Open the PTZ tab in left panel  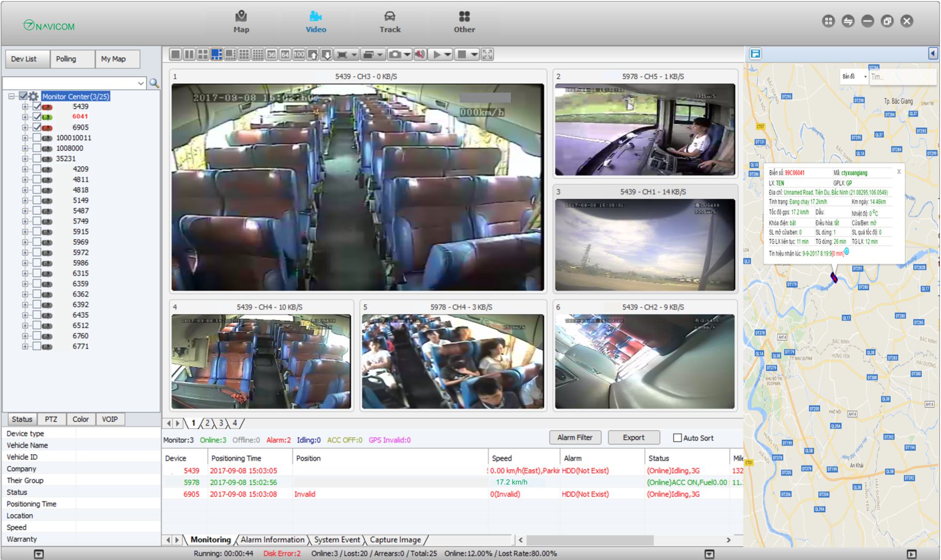click(x=51, y=419)
